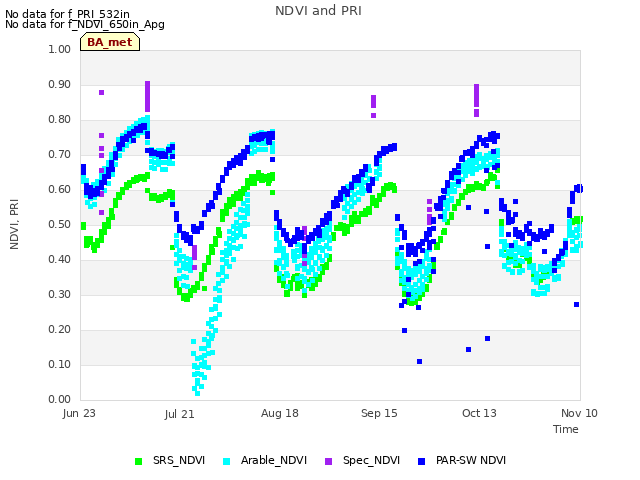Click the 0.60 y-axis tick label
The width and height of the screenshot is (640, 480).
click(60, 189)
